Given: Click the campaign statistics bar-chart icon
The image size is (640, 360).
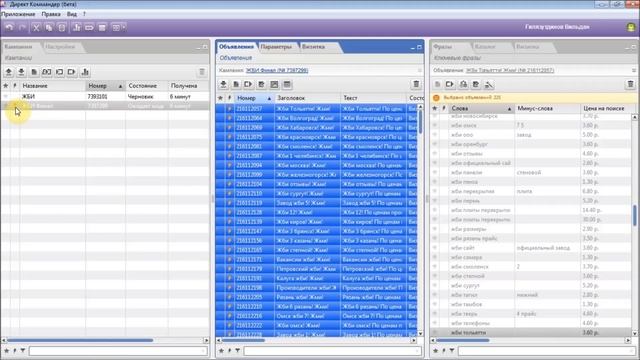Looking at the screenshot, I should (x=85, y=72).
